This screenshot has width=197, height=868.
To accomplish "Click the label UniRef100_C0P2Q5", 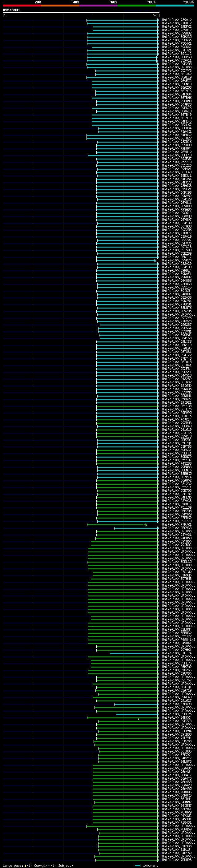I will click(177, 64).
